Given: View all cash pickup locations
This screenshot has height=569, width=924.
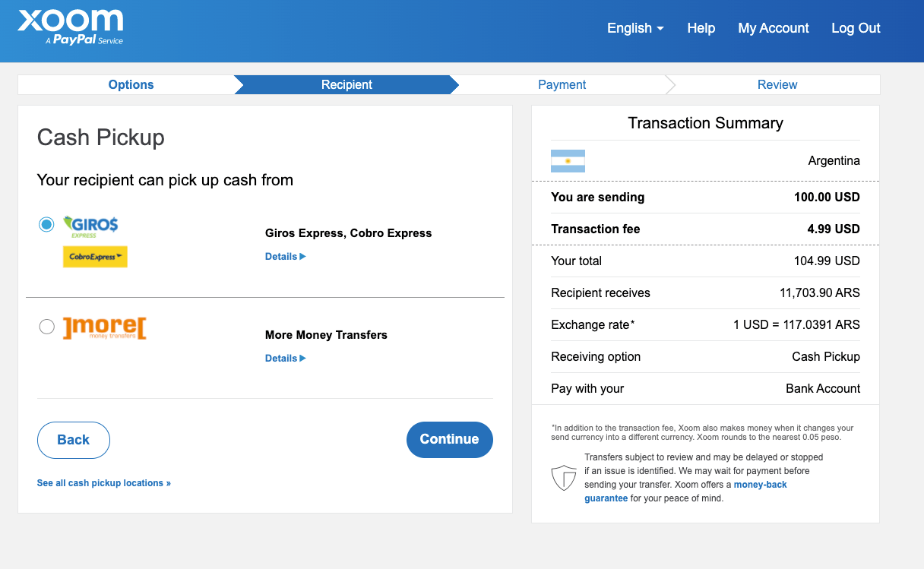Looking at the screenshot, I should [103, 482].
